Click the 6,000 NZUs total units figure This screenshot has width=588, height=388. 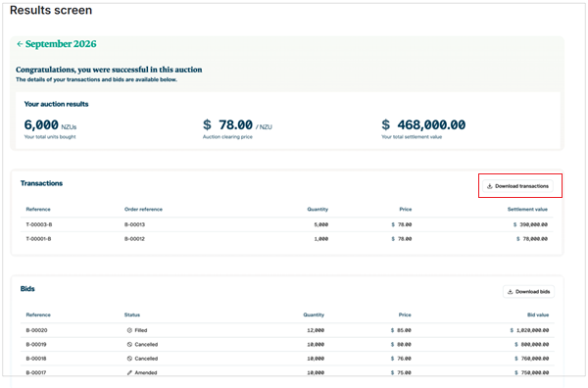click(x=50, y=124)
